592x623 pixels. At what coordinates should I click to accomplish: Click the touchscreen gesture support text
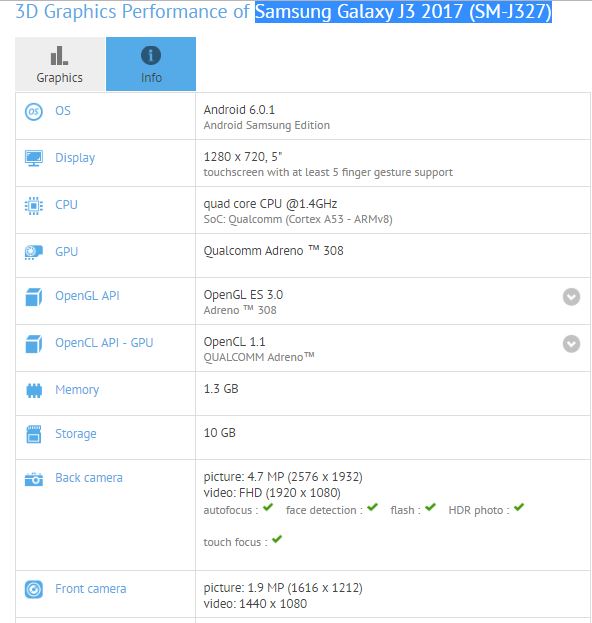point(328,172)
